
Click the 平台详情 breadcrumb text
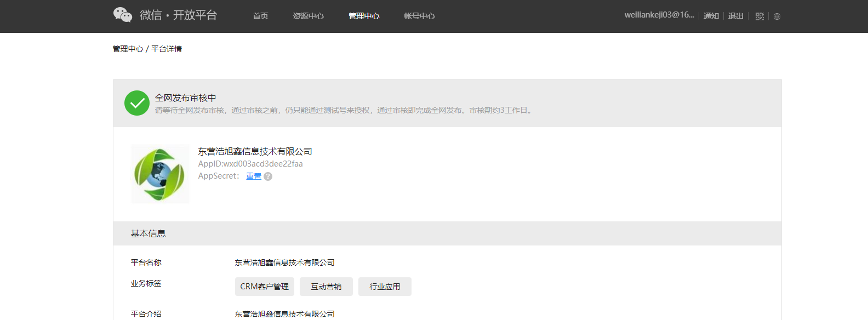pos(167,49)
